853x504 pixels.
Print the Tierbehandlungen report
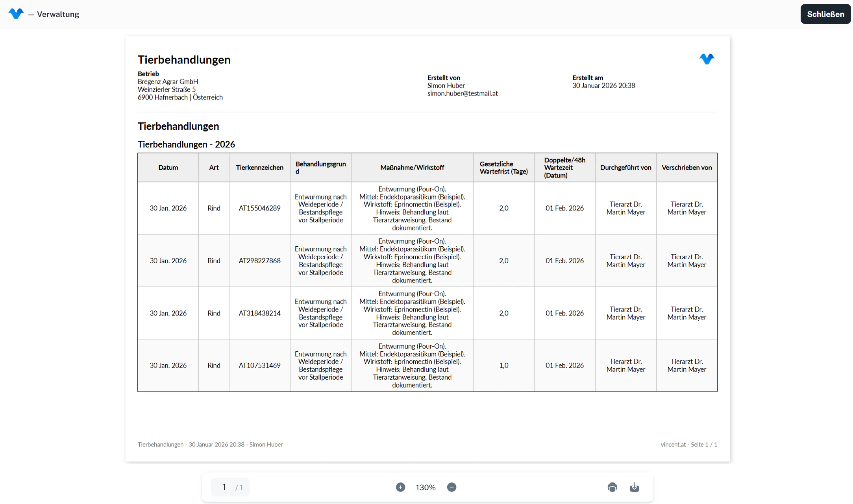(612, 487)
